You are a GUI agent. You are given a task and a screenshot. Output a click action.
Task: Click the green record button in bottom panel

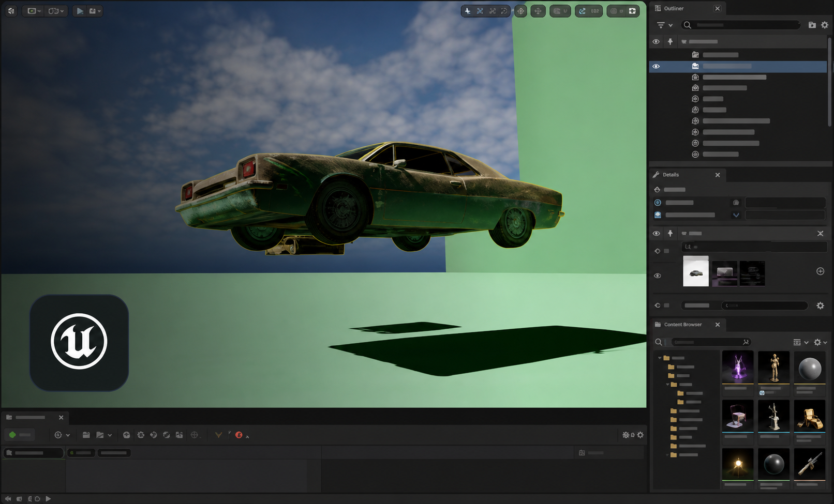(x=20, y=435)
